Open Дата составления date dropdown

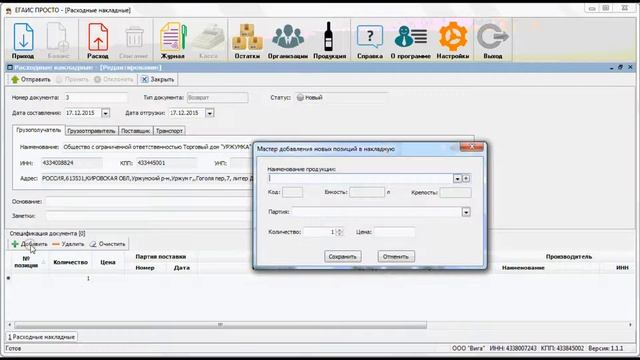point(105,113)
